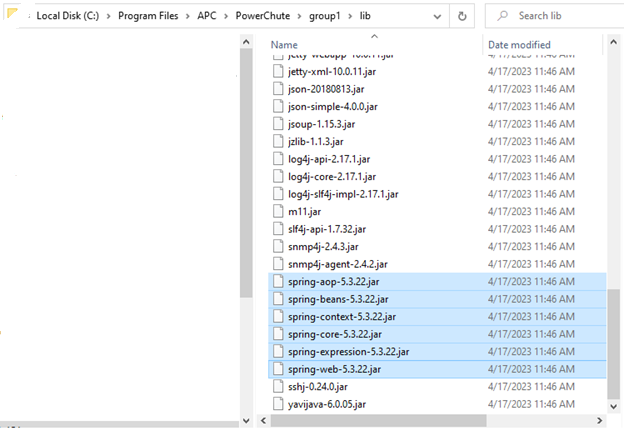Click the file icon beside json-simple-4.0.0.jar
The height and width of the screenshot is (431, 624).
pos(278,106)
